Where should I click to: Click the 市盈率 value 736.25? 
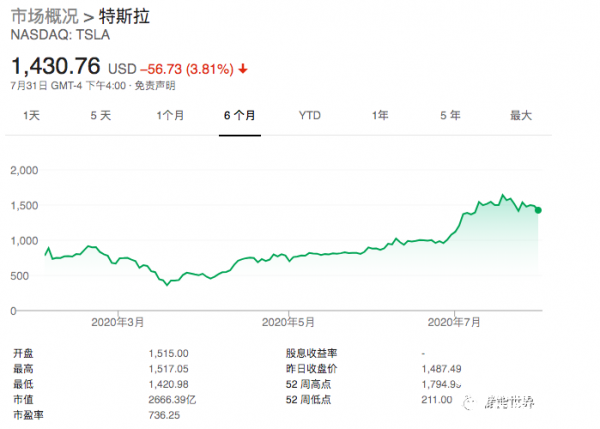164,415
